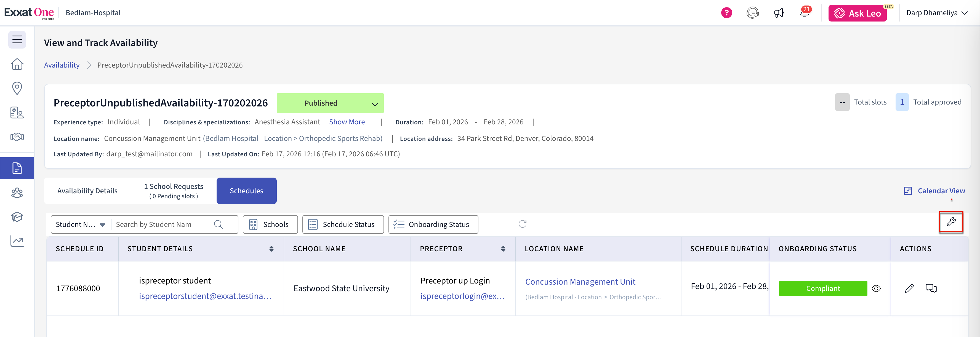Click the Show More link
This screenshot has width=980, height=337.
[x=347, y=122]
